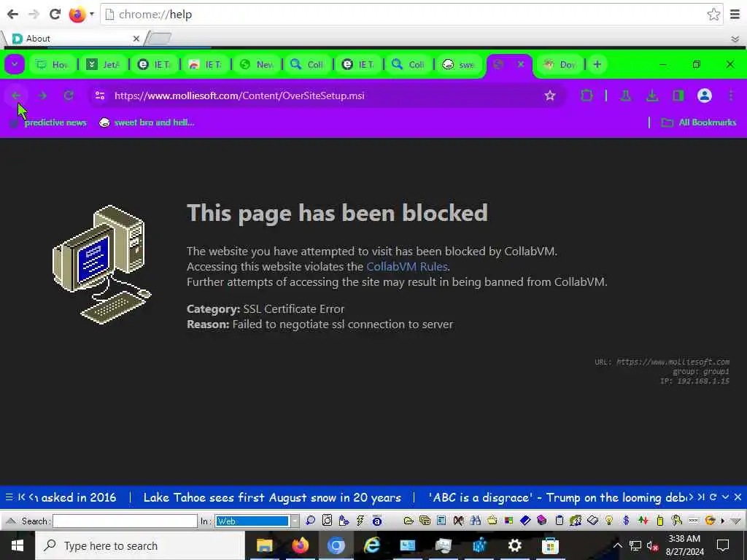Collapse the search toolbar with its up arrow

coord(11,521)
